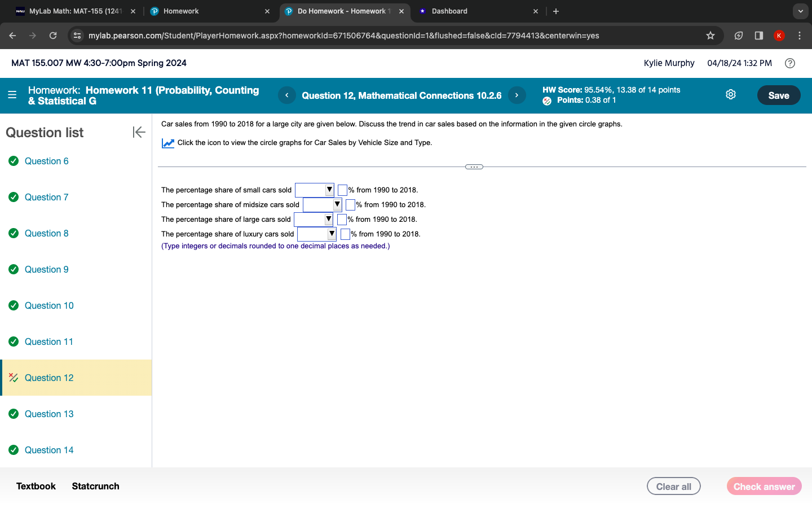Click the circle graphs chart icon
812x508 pixels.
[167, 143]
